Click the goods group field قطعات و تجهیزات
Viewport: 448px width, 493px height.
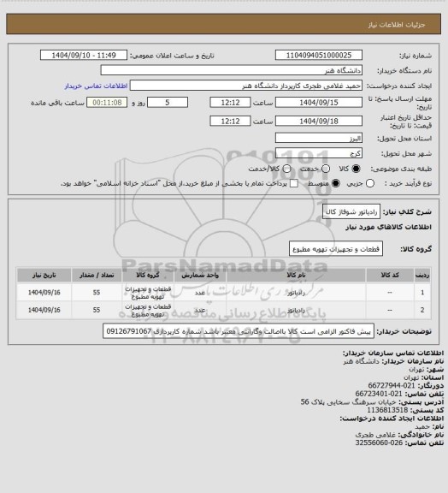point(336,249)
